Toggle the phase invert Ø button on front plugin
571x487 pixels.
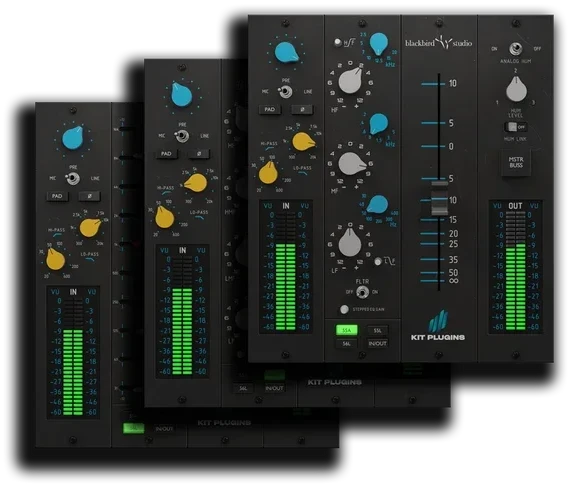tap(302, 109)
